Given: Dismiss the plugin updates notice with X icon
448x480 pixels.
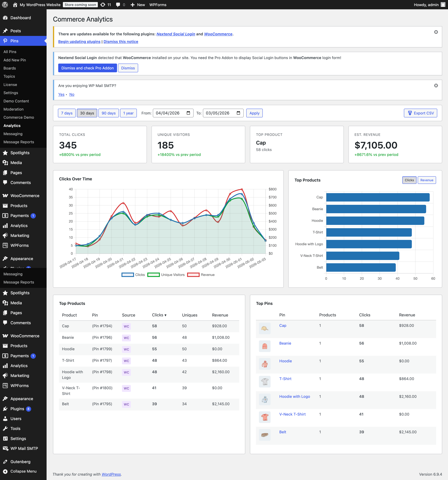Looking at the screenshot, I should (436, 32).
